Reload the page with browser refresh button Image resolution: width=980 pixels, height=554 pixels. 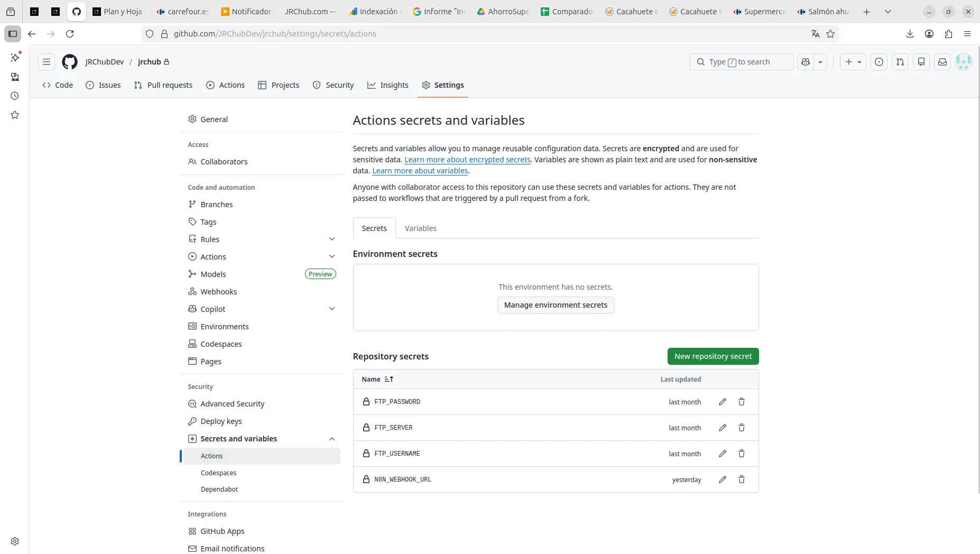[70, 34]
